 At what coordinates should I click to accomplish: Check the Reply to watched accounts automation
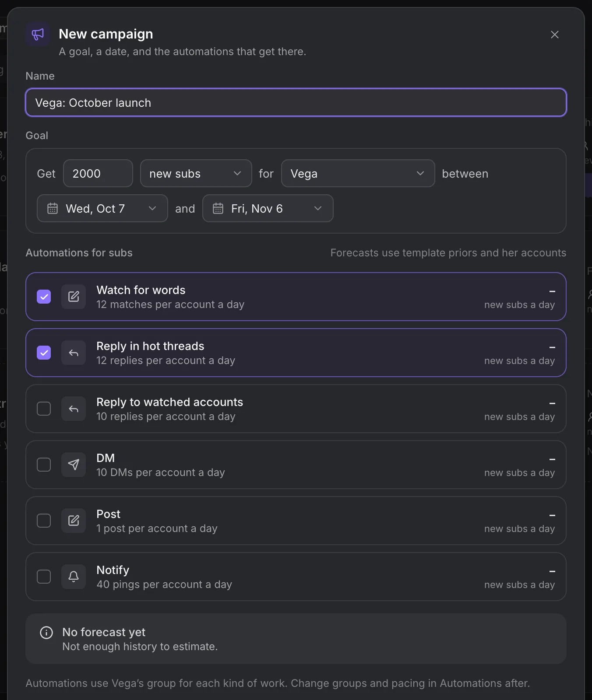pyautogui.click(x=44, y=409)
